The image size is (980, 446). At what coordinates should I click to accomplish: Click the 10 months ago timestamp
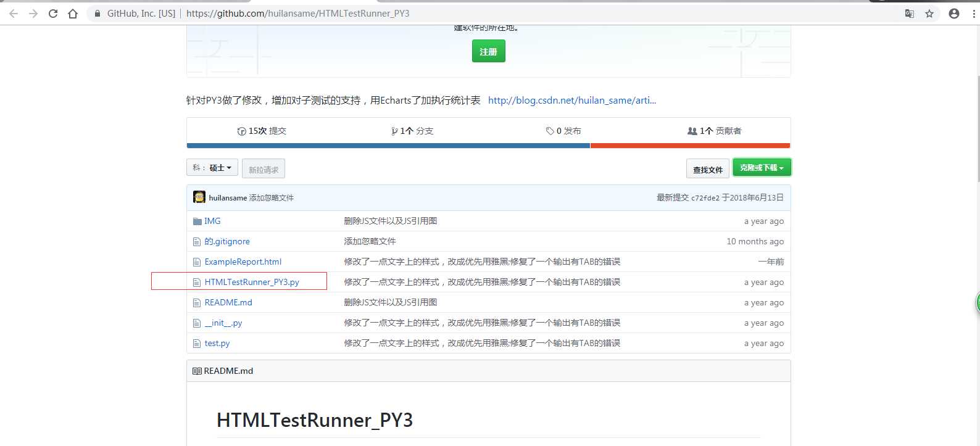[x=755, y=241]
